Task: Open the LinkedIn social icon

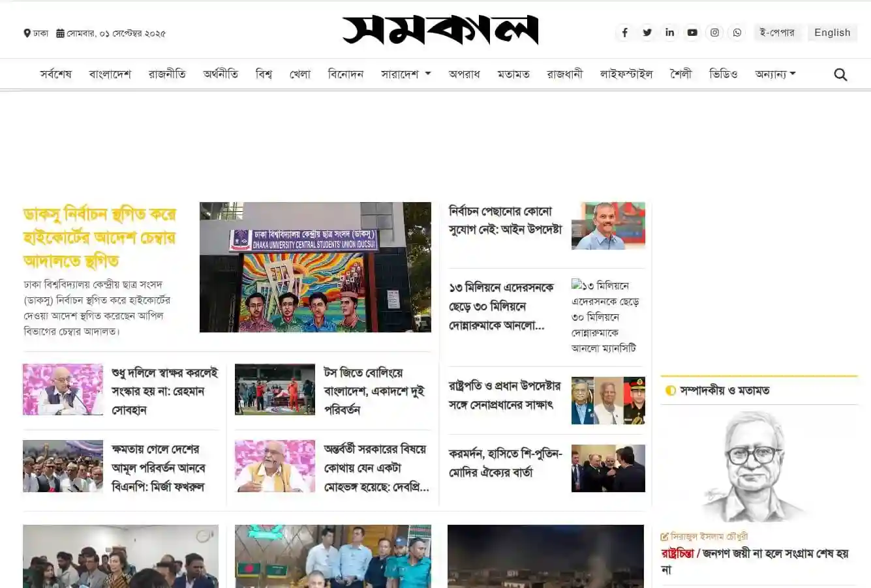Action: pyautogui.click(x=669, y=33)
